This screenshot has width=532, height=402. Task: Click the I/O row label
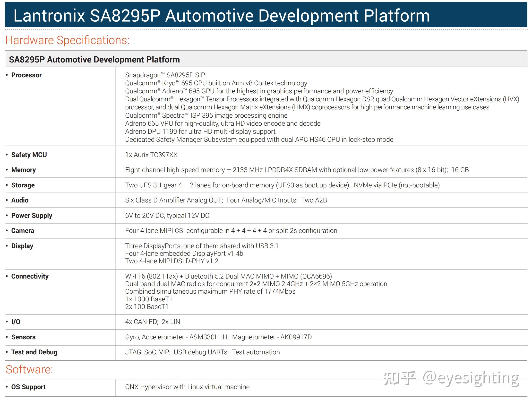(x=16, y=322)
